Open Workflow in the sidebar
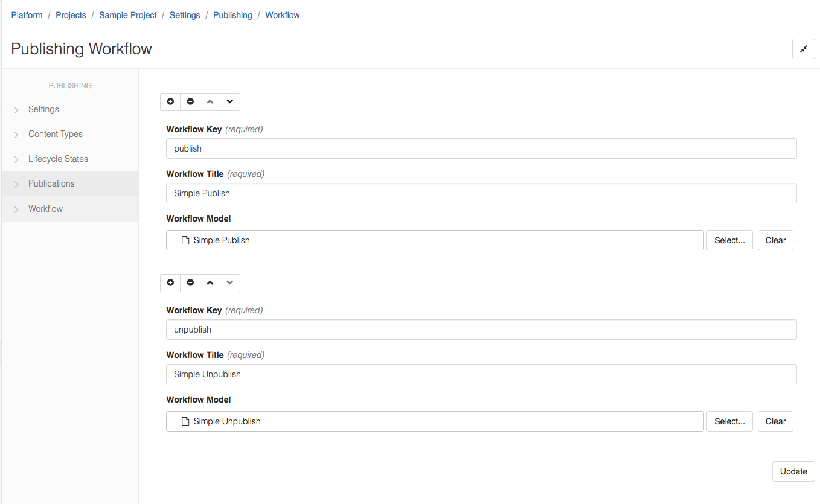This screenshot has width=820, height=504. click(70, 209)
